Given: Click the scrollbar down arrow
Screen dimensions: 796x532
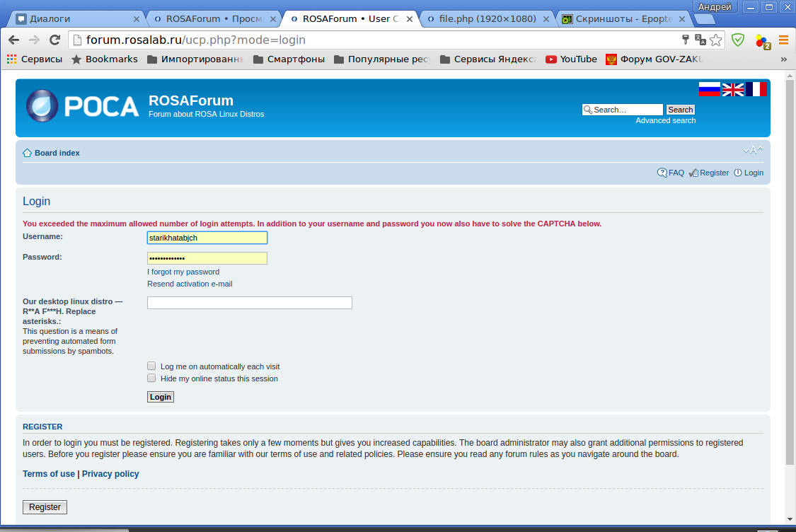Looking at the screenshot, I should tap(790, 519).
